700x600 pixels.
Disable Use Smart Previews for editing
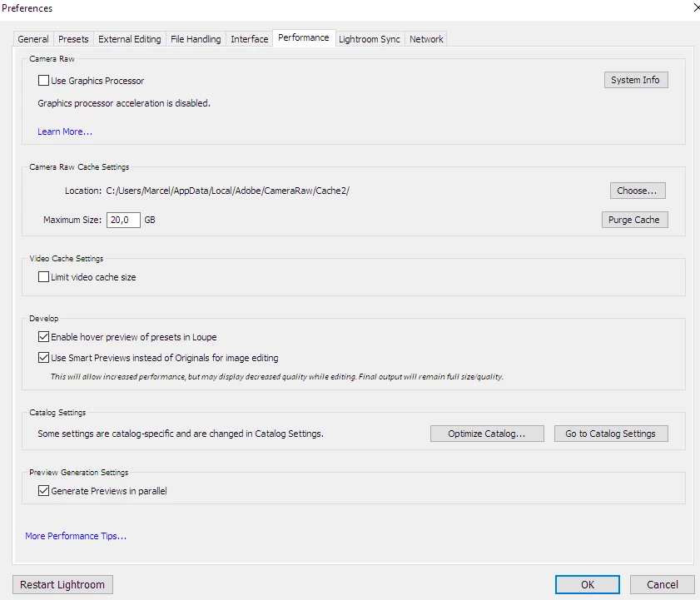click(43, 358)
